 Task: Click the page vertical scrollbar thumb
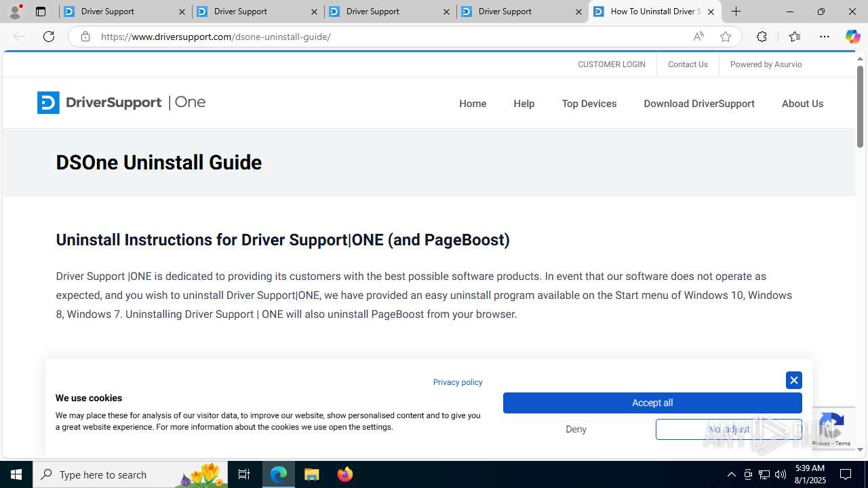(x=860, y=106)
